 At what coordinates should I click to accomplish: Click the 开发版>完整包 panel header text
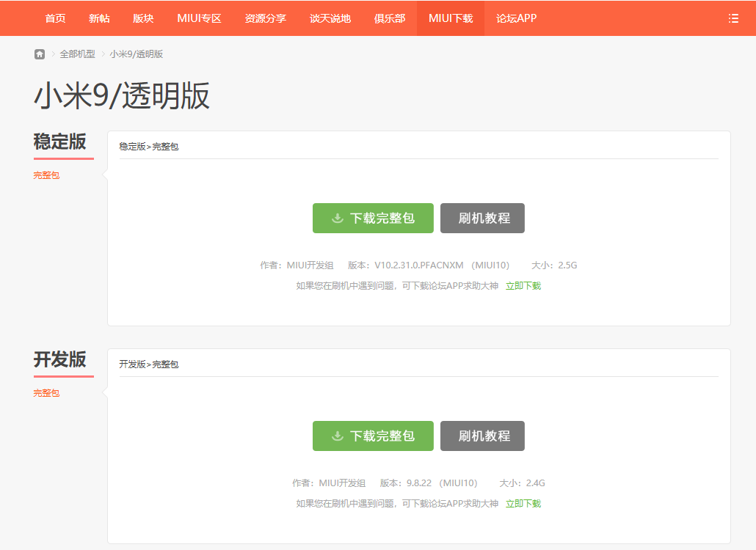(x=149, y=364)
